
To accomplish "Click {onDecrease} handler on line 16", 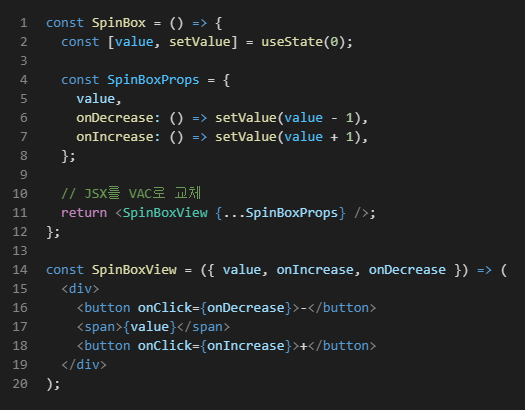I will (246, 308).
